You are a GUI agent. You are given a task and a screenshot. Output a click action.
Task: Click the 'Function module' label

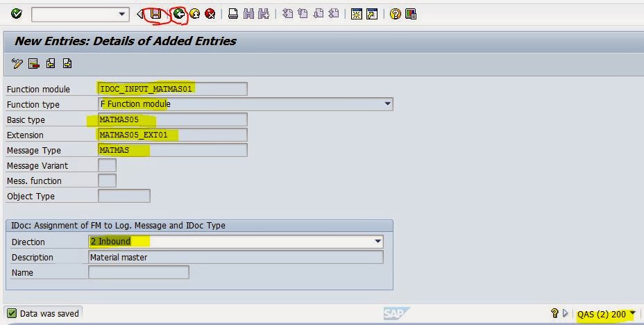38,89
